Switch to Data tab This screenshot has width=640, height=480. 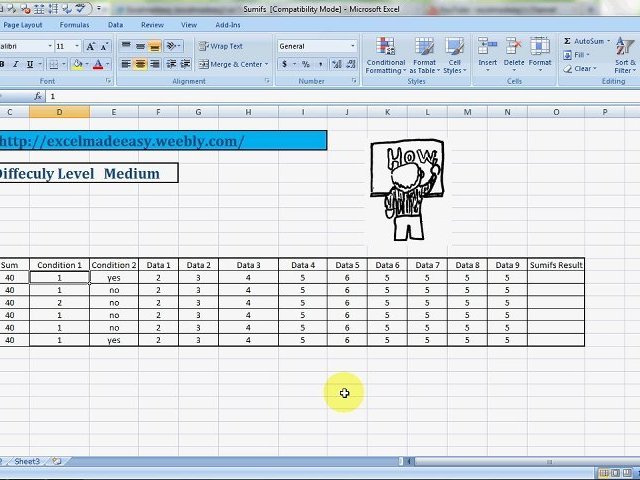point(116,25)
